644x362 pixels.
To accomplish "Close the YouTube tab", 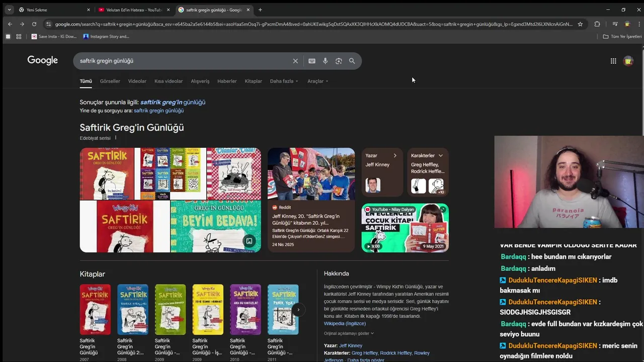I will [x=168, y=10].
